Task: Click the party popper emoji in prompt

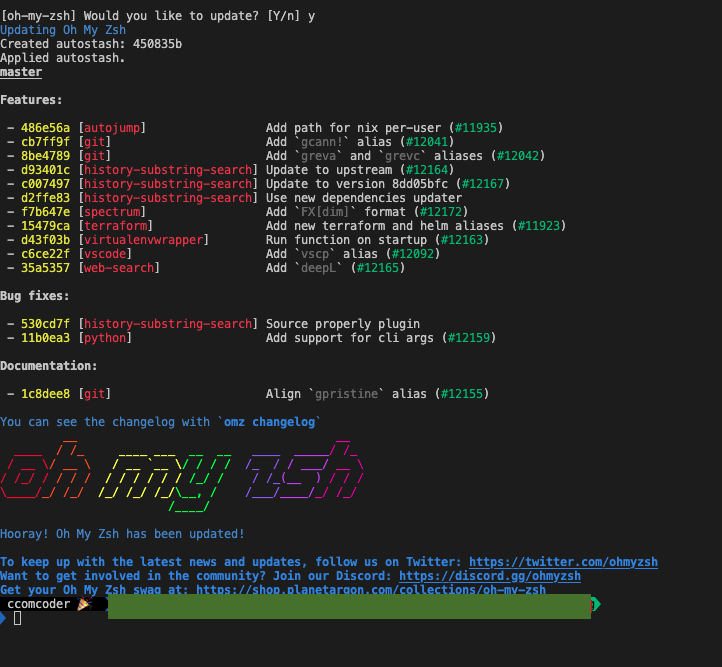Action: (x=84, y=603)
